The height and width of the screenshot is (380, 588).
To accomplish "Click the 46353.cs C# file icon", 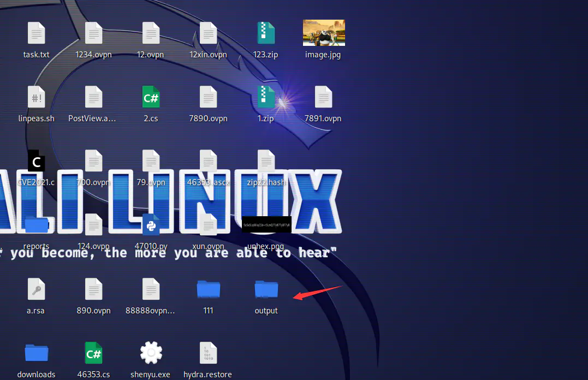I will click(94, 353).
